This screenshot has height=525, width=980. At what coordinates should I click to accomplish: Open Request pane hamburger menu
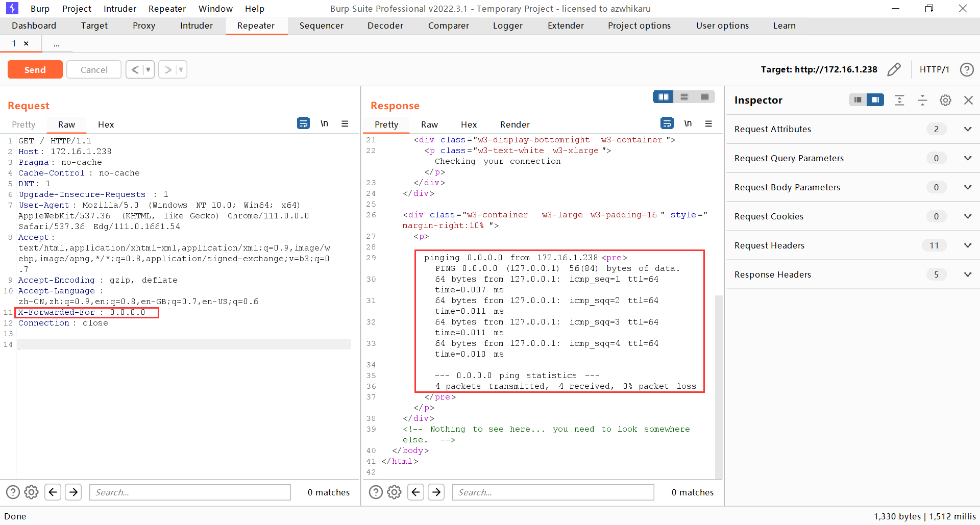click(345, 123)
